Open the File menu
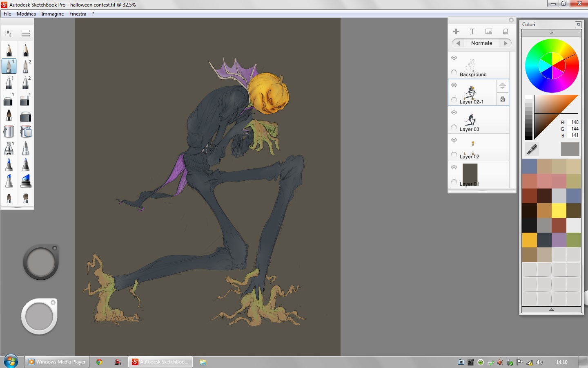 [7, 14]
